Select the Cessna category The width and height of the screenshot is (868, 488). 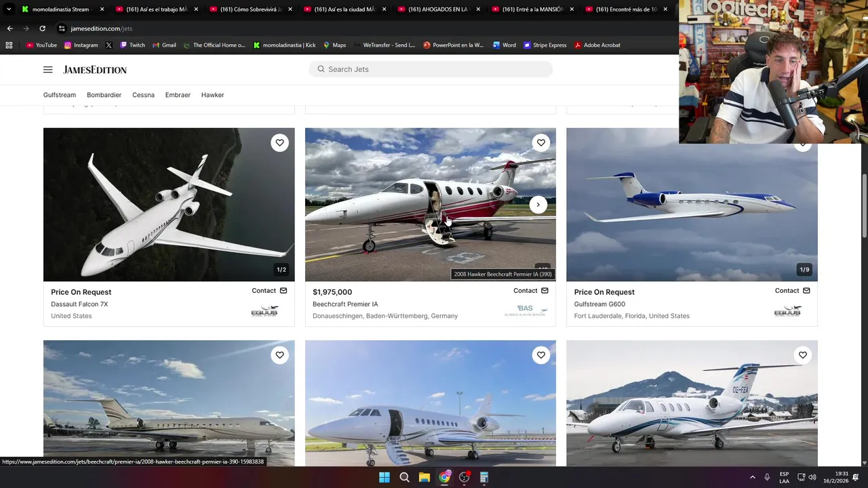point(143,95)
